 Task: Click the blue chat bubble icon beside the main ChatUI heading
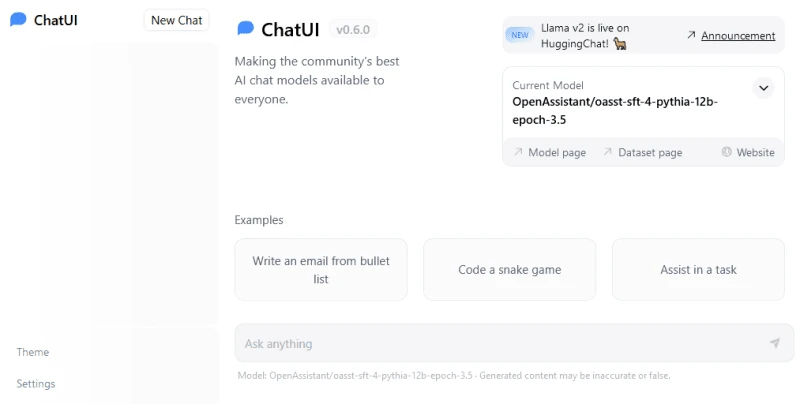(x=245, y=29)
